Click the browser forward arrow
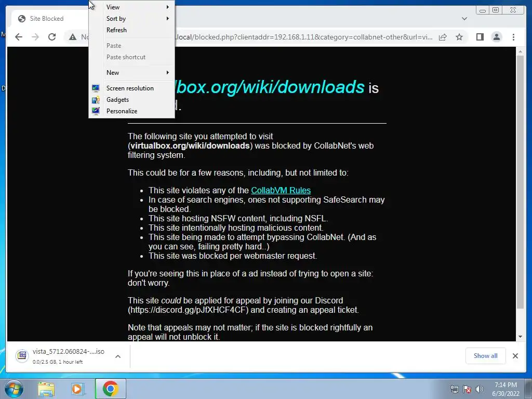 [x=35, y=37]
